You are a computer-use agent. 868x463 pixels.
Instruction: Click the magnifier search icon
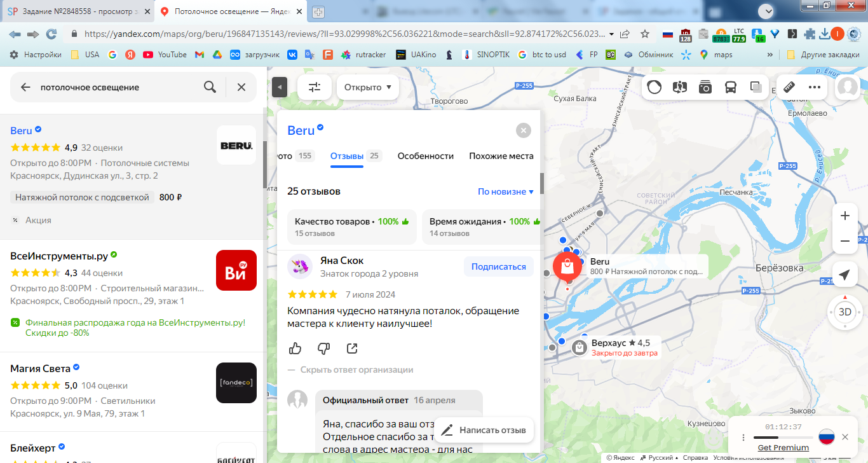tap(210, 87)
